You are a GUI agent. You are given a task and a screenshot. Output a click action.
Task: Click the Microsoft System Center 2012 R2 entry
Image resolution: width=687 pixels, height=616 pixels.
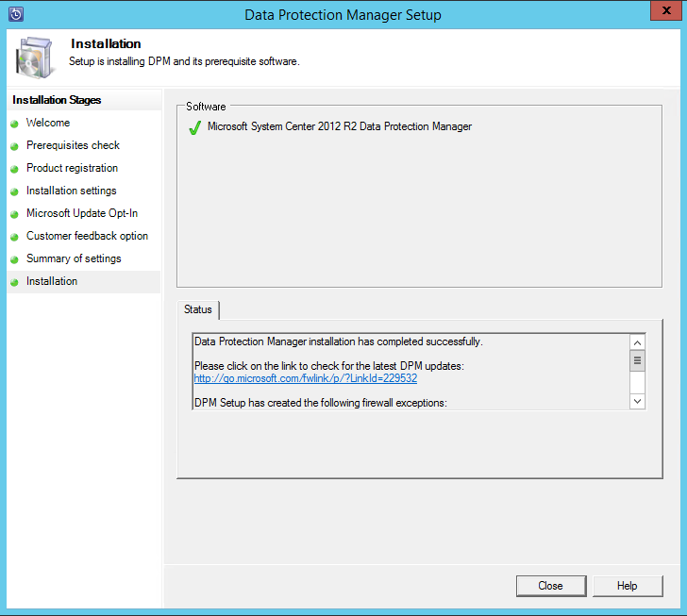point(340,126)
